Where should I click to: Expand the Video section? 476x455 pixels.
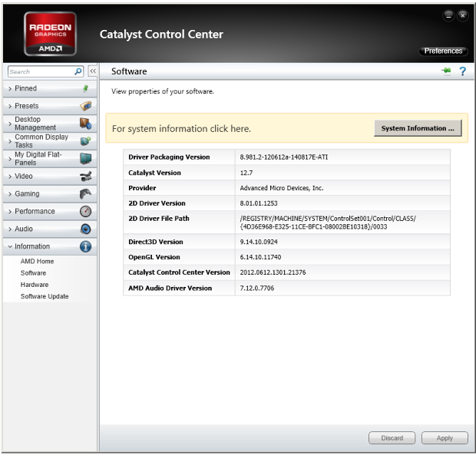50,176
